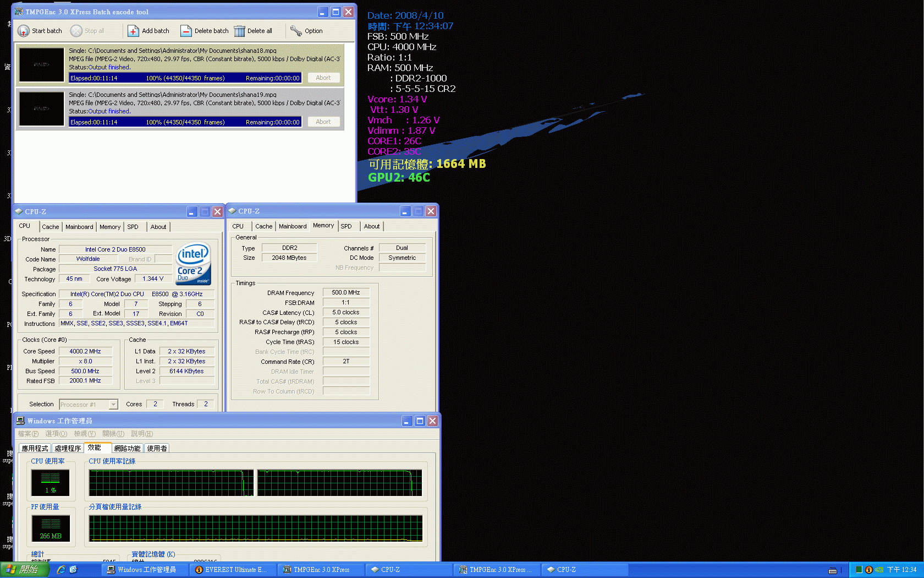Viewport: 924px width, 578px height.
Task: Switch to 處理程序 tab in Task Manager
Action: coord(68,449)
